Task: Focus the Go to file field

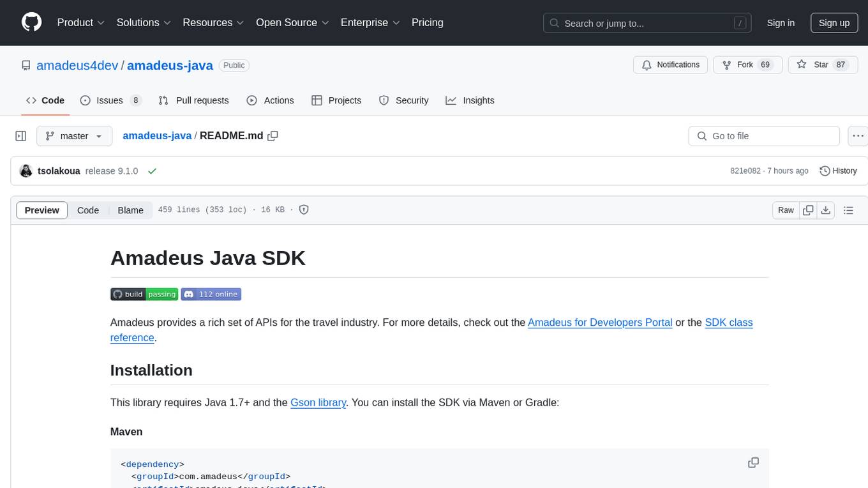Action: click(x=764, y=136)
